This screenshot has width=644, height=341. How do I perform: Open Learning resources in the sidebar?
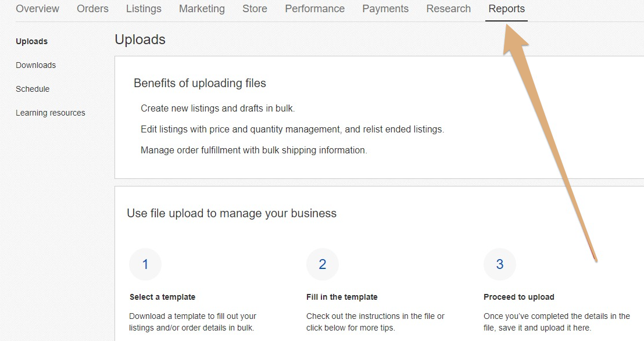coord(51,113)
